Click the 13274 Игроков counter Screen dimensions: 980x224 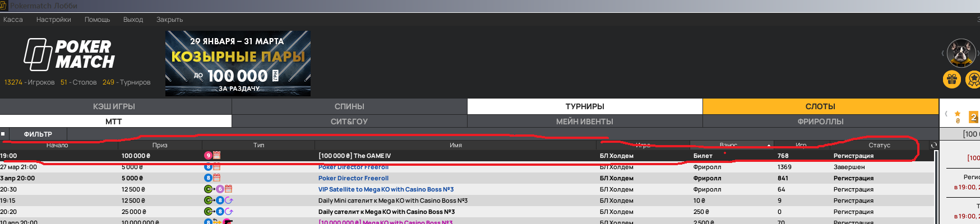coord(30,82)
